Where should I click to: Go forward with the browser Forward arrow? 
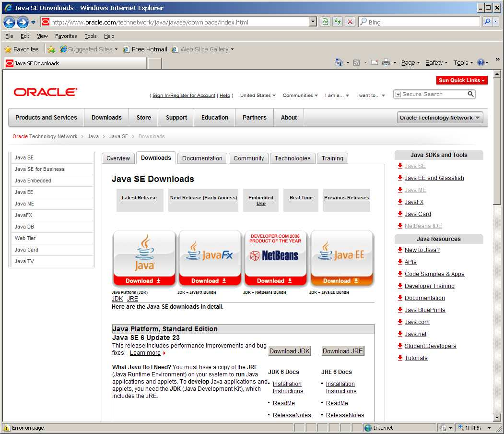pos(23,22)
